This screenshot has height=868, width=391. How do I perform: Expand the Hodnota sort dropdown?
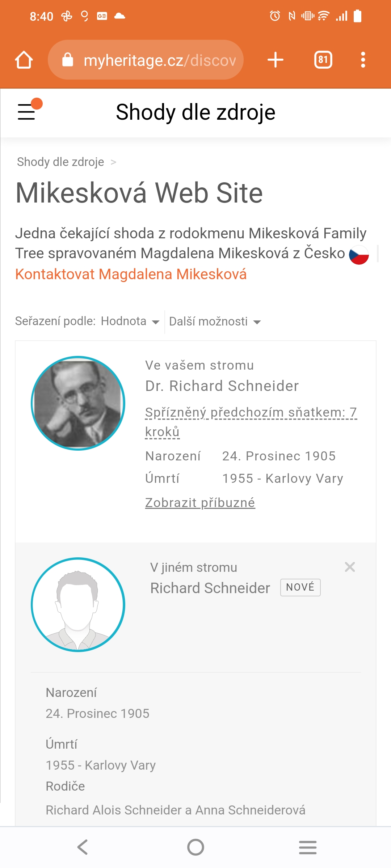point(130,322)
